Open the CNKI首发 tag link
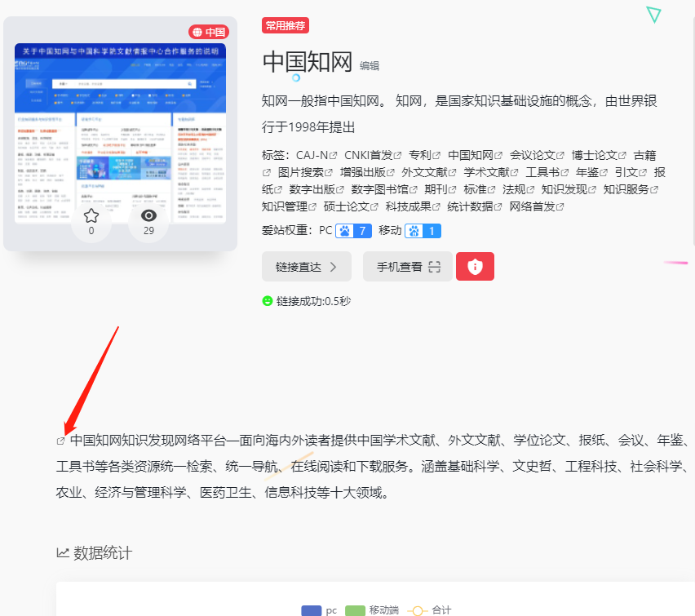This screenshot has width=695, height=616. click(373, 155)
